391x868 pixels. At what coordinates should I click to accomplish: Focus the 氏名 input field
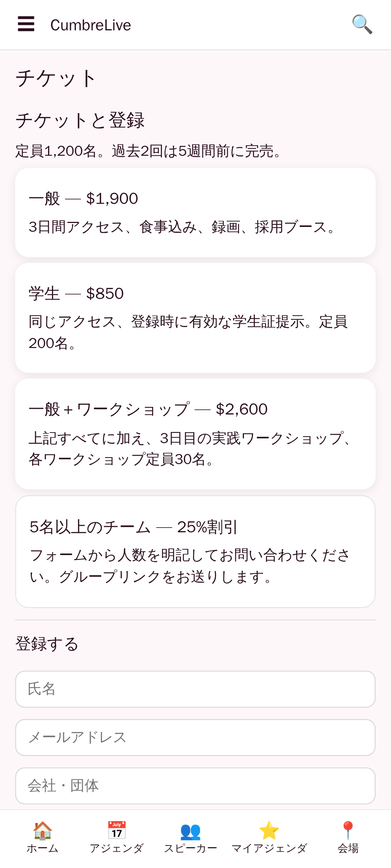[x=195, y=689]
